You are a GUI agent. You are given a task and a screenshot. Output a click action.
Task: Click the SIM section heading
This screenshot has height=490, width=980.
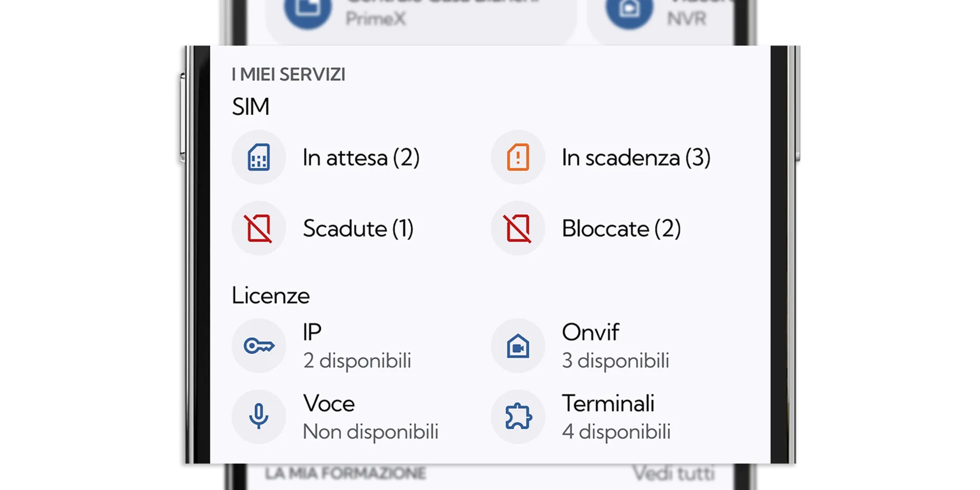(251, 106)
